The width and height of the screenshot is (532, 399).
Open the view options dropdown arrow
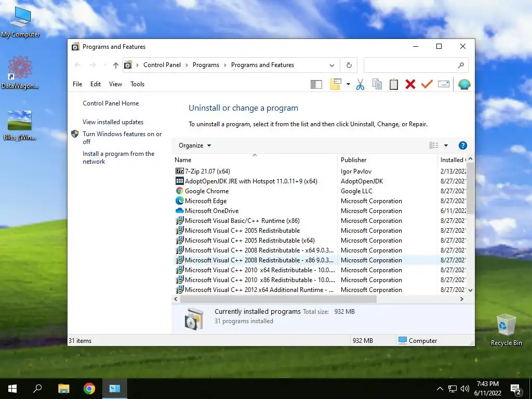tap(446, 145)
